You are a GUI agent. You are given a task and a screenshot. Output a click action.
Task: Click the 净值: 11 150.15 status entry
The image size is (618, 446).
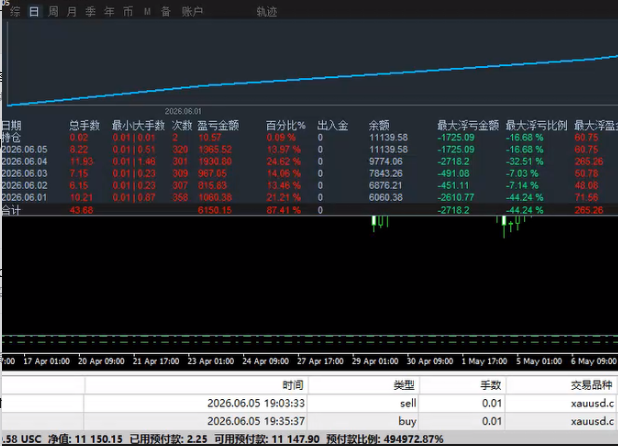85,439
